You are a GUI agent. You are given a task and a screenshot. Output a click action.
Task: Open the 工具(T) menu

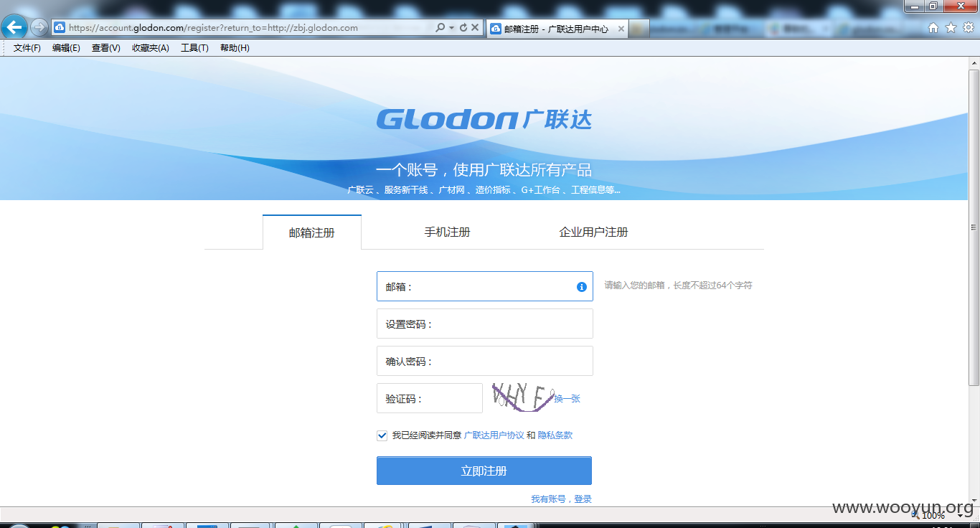tap(194, 48)
